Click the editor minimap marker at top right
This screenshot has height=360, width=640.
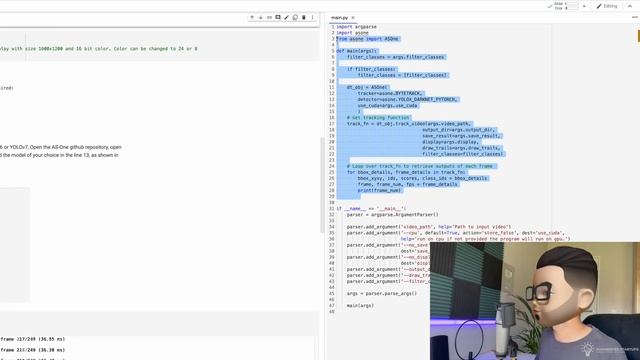pyautogui.click(x=638, y=36)
